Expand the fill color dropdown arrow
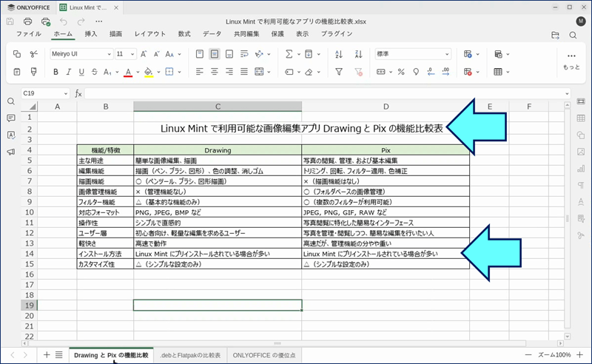 pyautogui.click(x=158, y=72)
